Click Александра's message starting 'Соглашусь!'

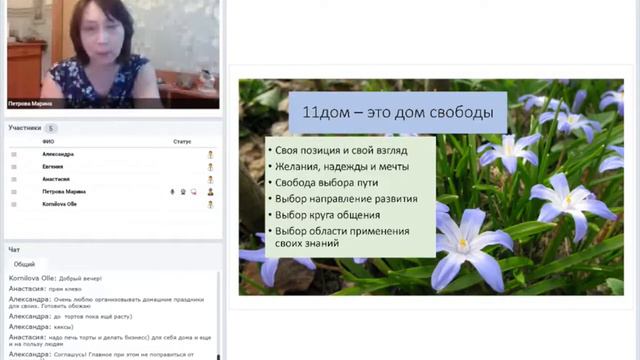point(102,355)
